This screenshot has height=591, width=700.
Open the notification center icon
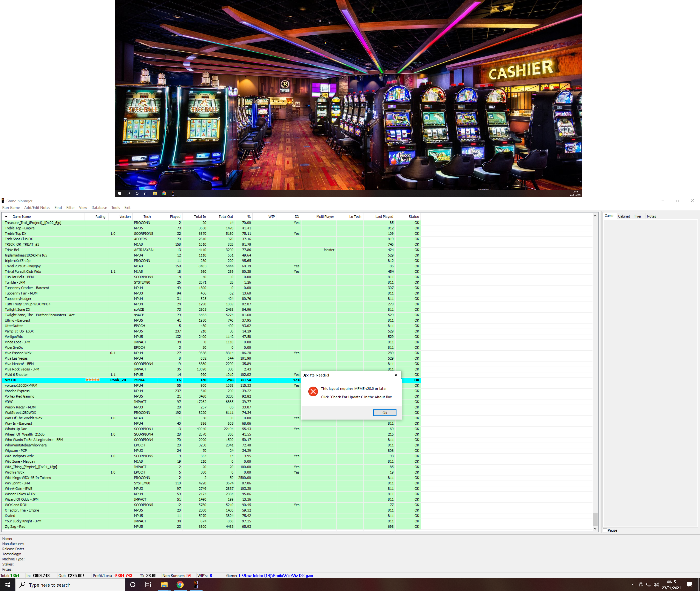coord(690,585)
